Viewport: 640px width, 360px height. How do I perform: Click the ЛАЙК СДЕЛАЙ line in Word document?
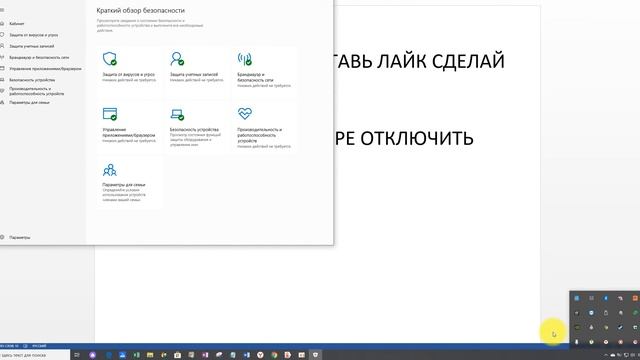point(420,61)
